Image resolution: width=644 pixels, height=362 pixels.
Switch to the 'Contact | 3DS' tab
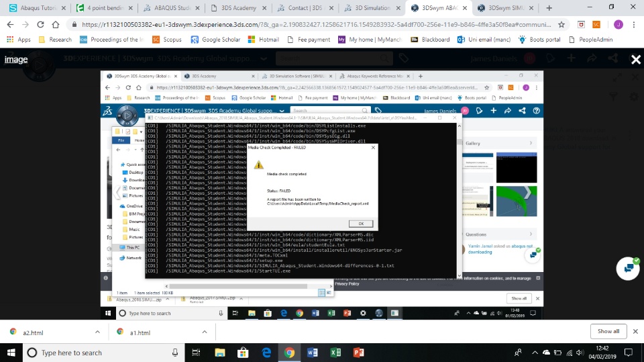(x=305, y=8)
